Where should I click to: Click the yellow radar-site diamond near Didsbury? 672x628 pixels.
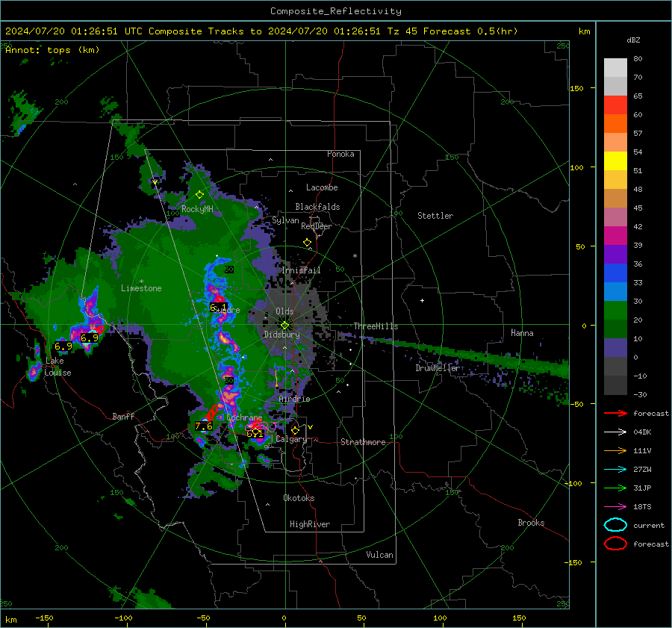pos(284,326)
